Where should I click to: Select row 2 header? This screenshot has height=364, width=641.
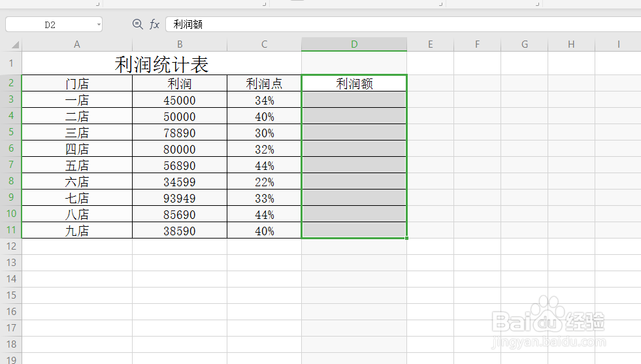point(11,83)
